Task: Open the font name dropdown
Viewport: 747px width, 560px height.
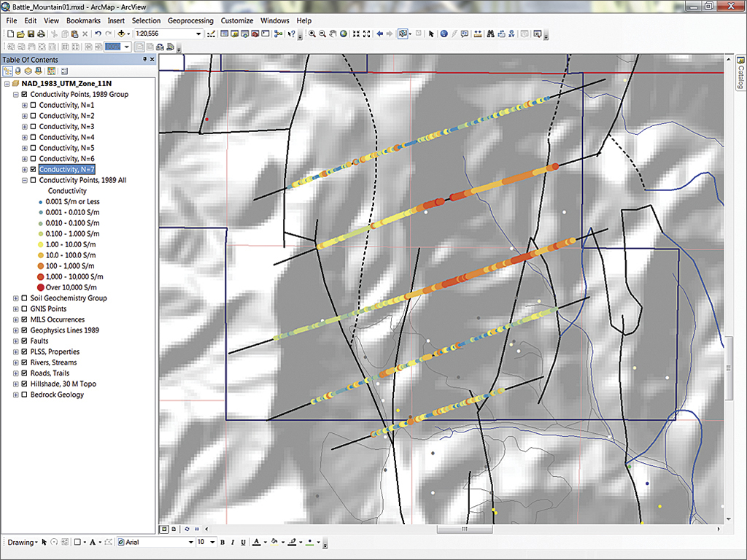Action: coord(191,542)
